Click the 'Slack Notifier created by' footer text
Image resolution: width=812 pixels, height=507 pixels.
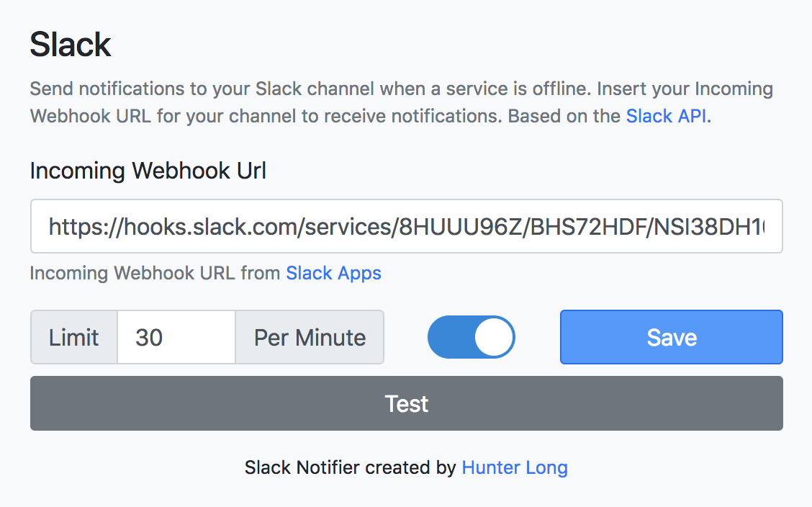point(350,467)
